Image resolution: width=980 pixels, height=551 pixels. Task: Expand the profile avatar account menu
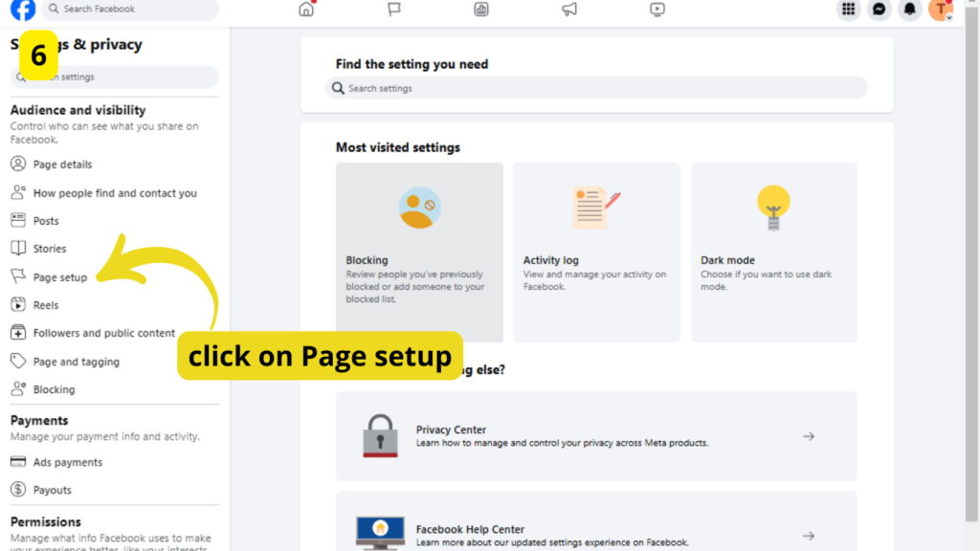(x=941, y=10)
